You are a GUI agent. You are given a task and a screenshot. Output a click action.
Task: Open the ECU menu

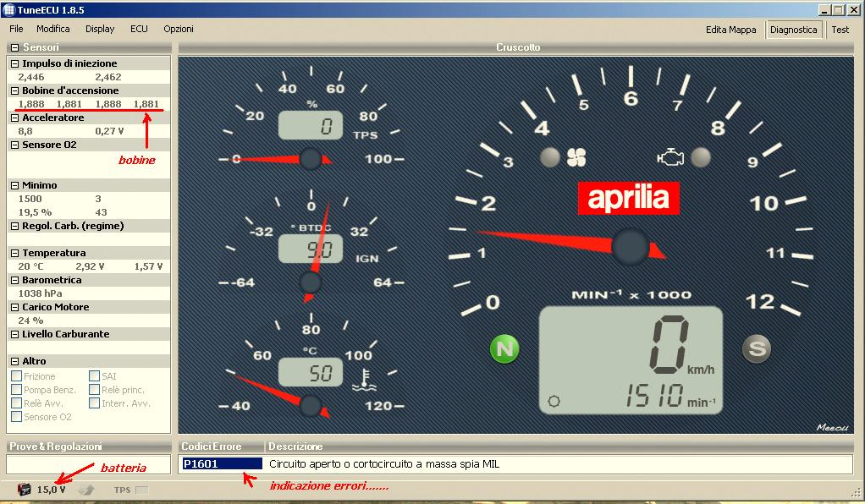[x=139, y=29]
